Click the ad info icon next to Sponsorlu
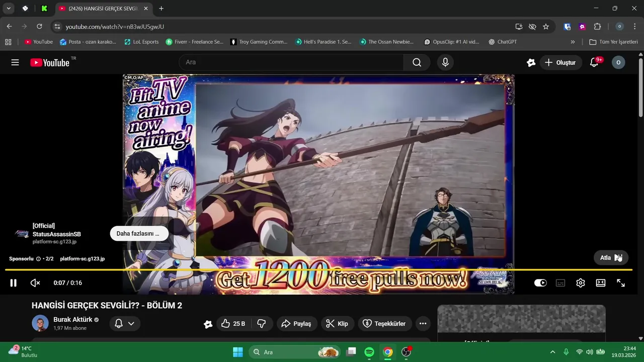This screenshot has width=644, height=362. [x=38, y=259]
